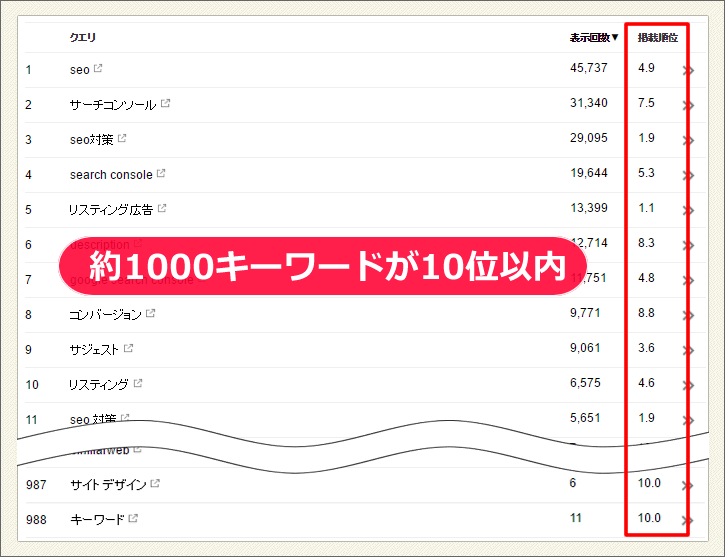
Task: Expand the コンバージョン row chevron
Action: tap(688, 316)
